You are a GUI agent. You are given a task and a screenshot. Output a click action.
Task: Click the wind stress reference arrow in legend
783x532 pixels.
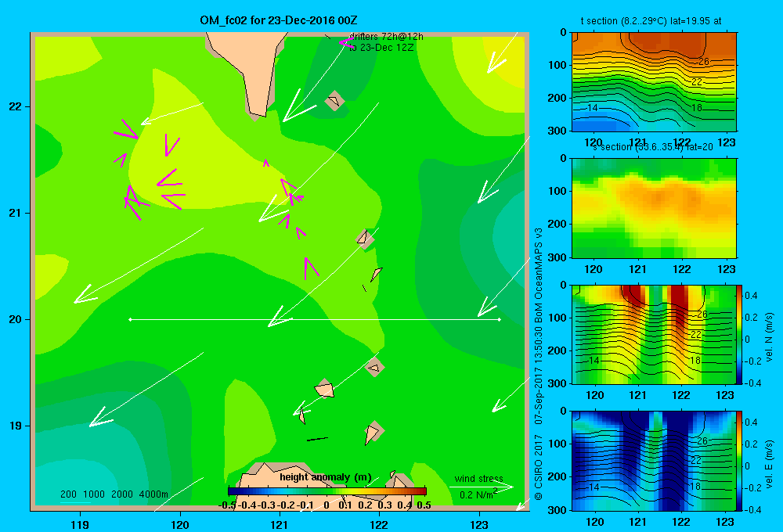[x=482, y=487]
